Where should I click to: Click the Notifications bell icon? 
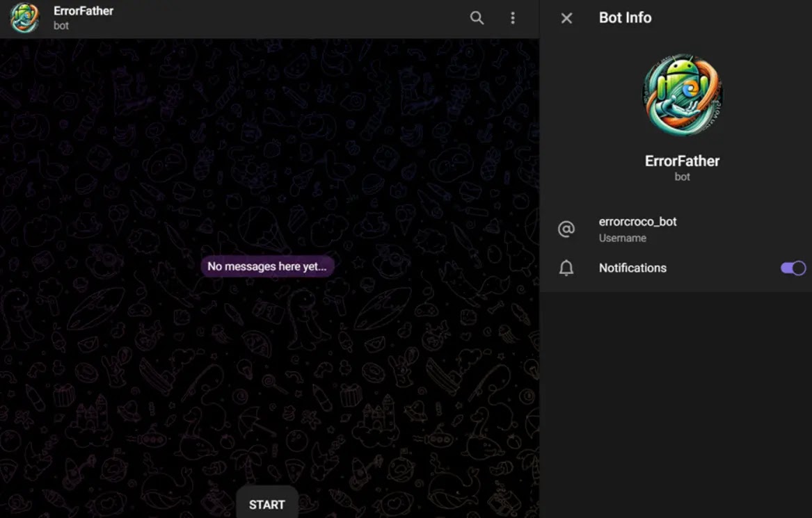[x=566, y=268]
